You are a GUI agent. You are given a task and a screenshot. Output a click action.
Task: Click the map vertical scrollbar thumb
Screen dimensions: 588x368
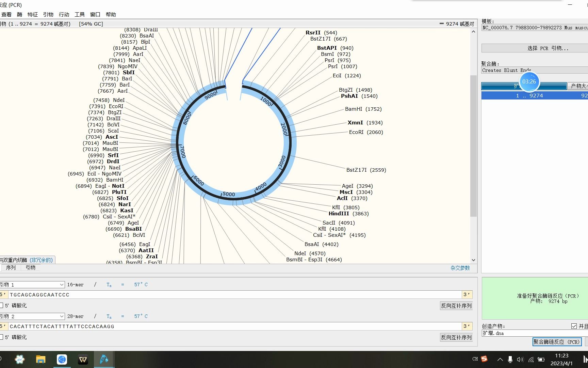473,146
